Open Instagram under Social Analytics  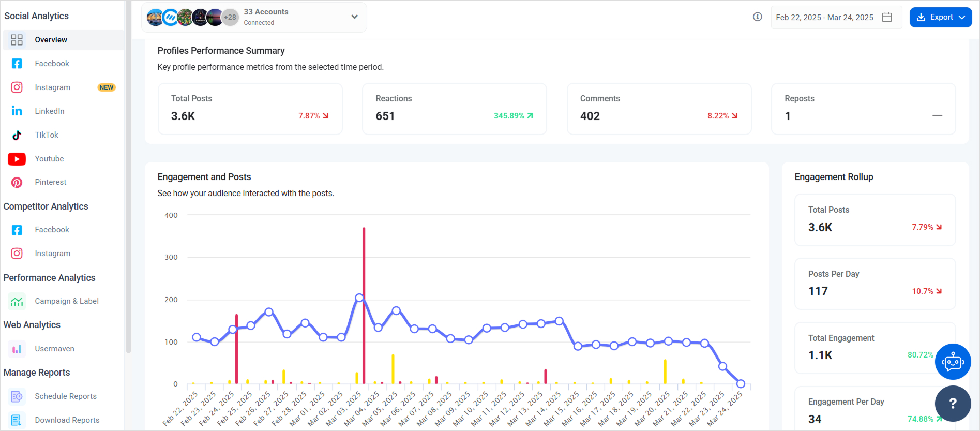[52, 87]
